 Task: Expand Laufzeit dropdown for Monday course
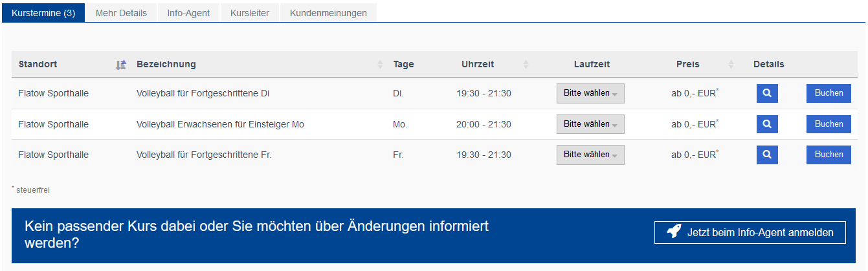(590, 124)
